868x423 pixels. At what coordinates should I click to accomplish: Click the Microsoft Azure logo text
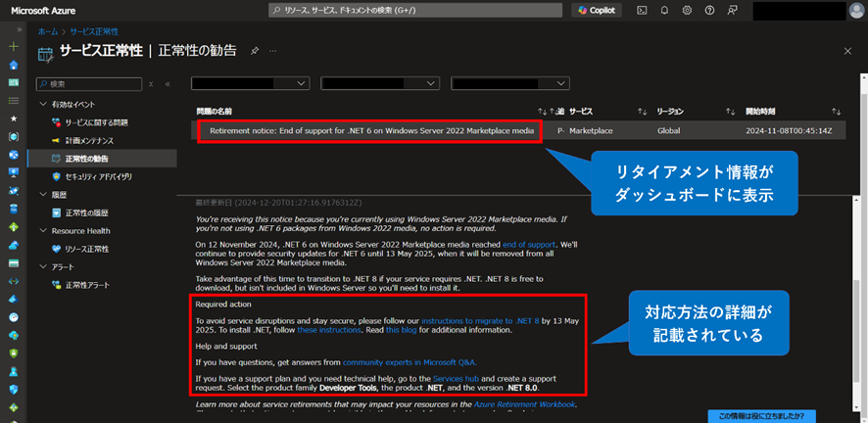pos(44,11)
